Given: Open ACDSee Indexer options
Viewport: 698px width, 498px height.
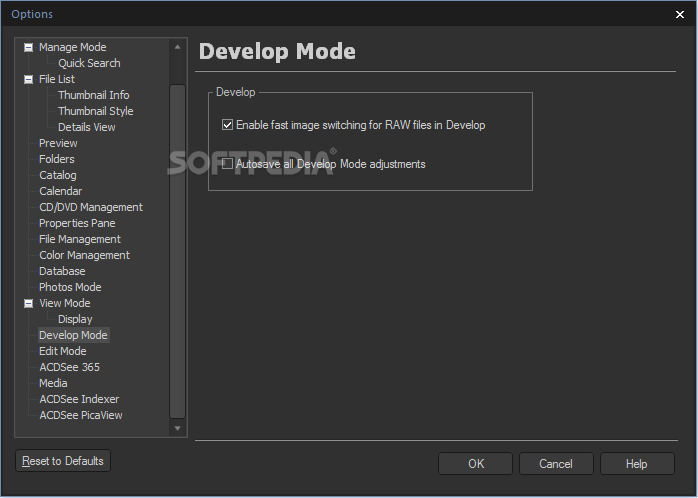Looking at the screenshot, I should (79, 400).
